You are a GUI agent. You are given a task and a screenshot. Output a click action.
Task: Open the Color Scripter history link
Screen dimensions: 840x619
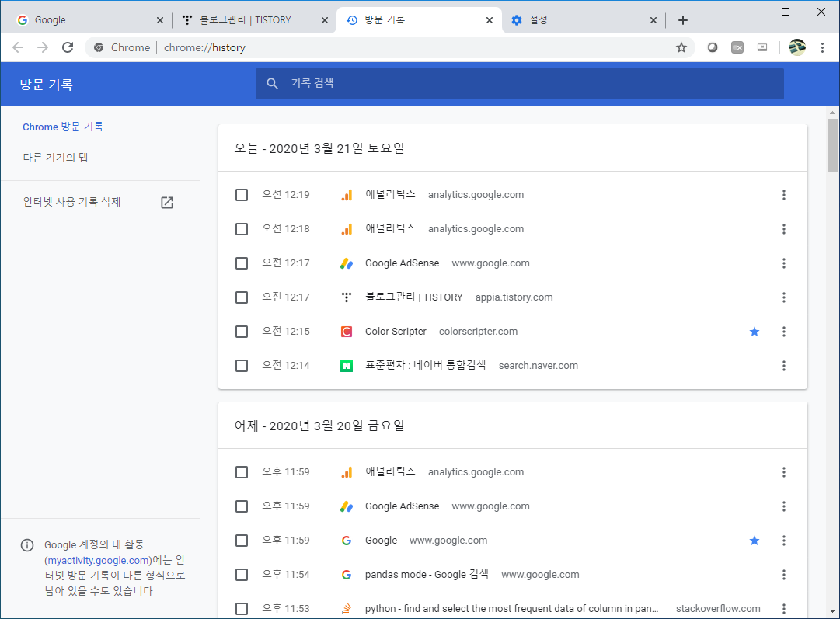(396, 332)
